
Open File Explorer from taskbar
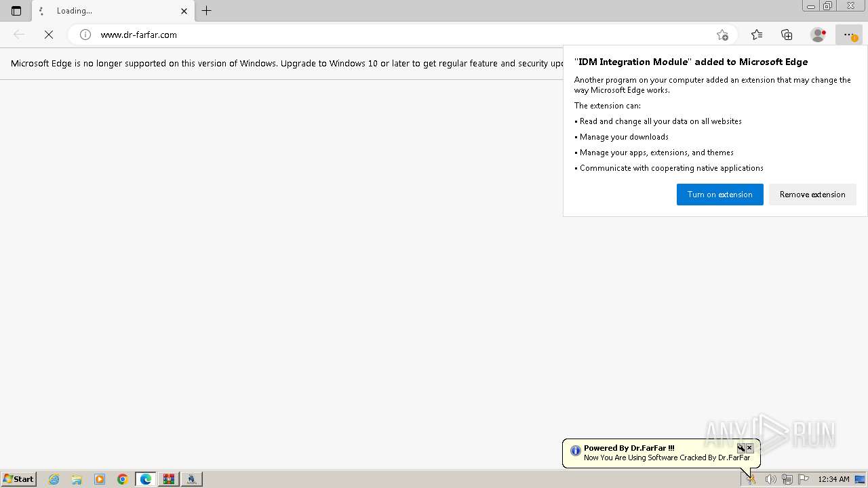tap(77, 479)
